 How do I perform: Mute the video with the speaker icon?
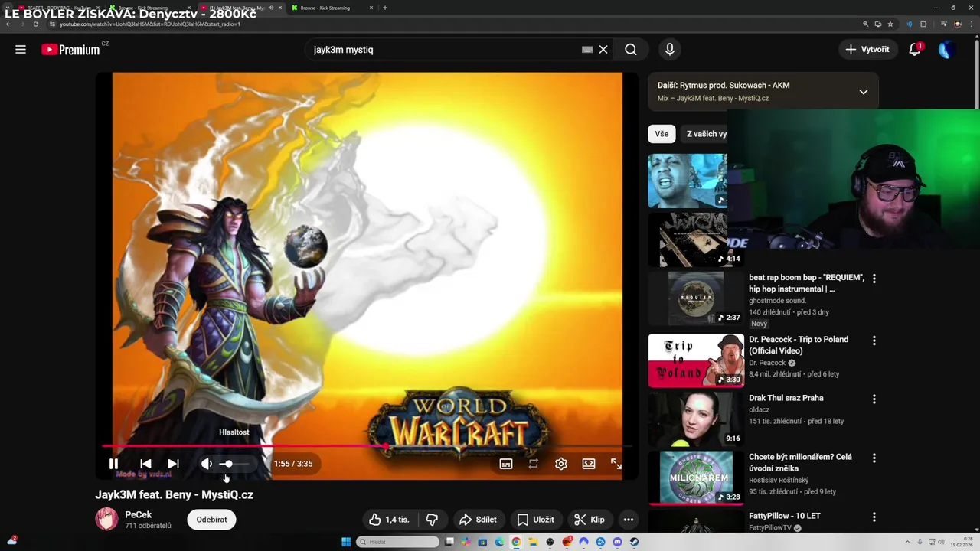coord(206,464)
